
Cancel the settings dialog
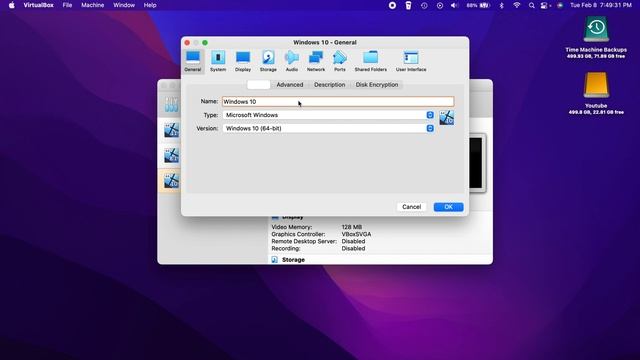coord(411,207)
